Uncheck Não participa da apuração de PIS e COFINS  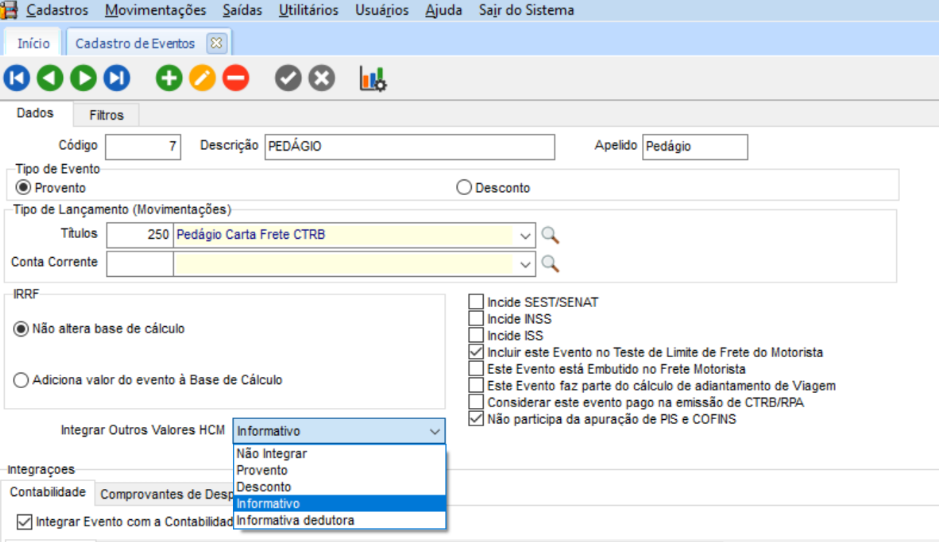476,420
